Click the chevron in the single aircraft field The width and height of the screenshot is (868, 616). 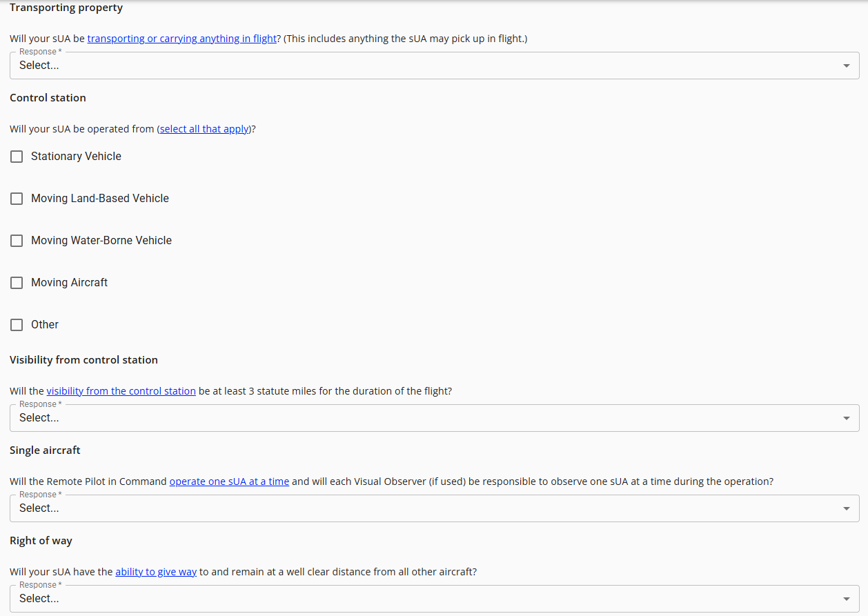(x=847, y=508)
